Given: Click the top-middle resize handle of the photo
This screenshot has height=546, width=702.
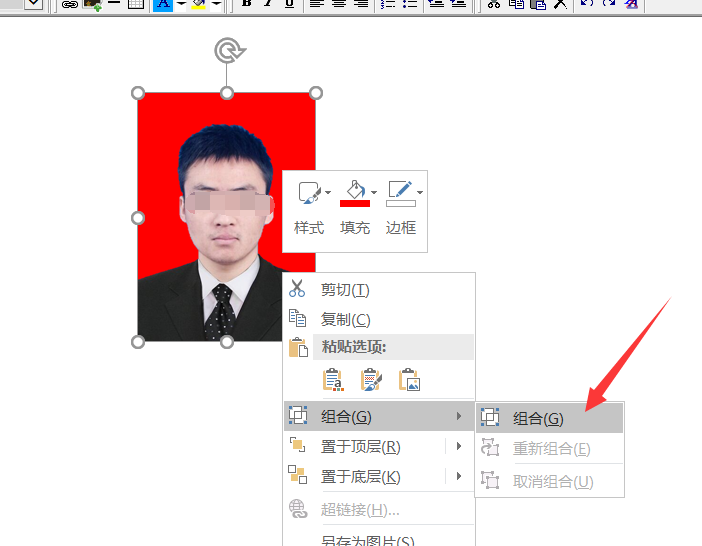Looking at the screenshot, I should [x=227, y=93].
